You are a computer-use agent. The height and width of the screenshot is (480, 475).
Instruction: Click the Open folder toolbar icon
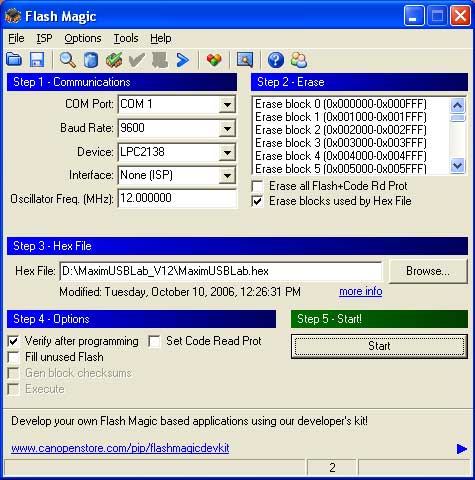[x=14, y=60]
